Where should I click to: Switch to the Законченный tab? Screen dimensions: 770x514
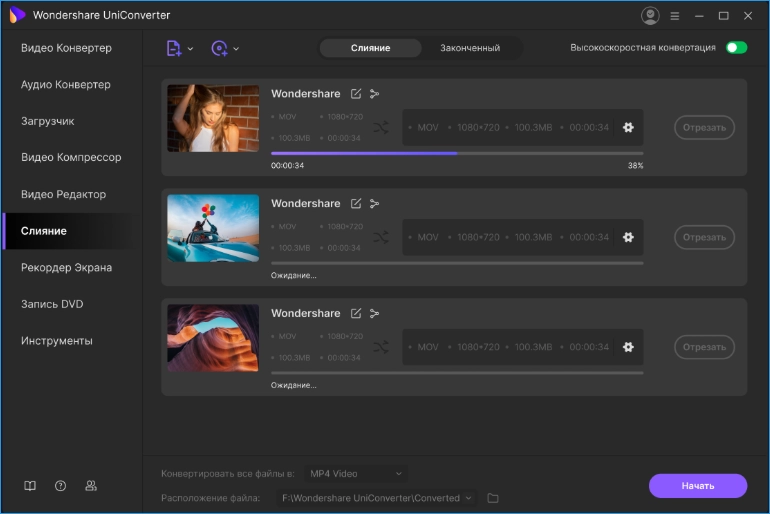click(x=470, y=48)
